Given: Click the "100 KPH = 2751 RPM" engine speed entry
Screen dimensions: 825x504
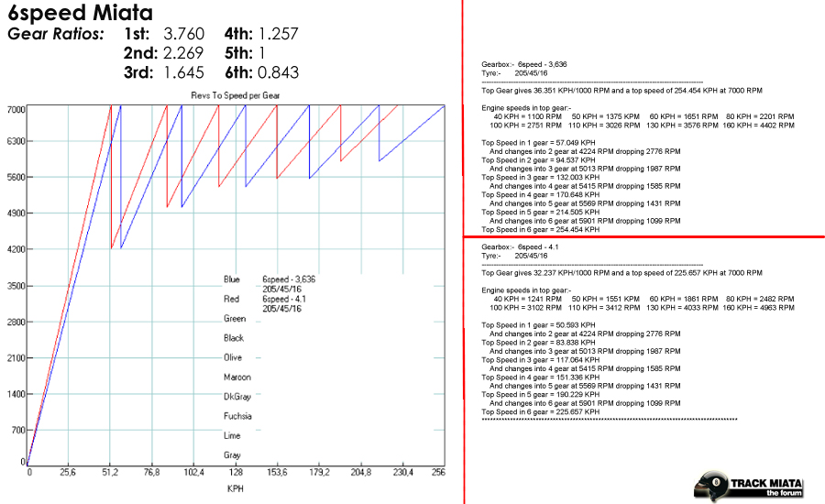Looking at the screenshot, I should point(525,126).
